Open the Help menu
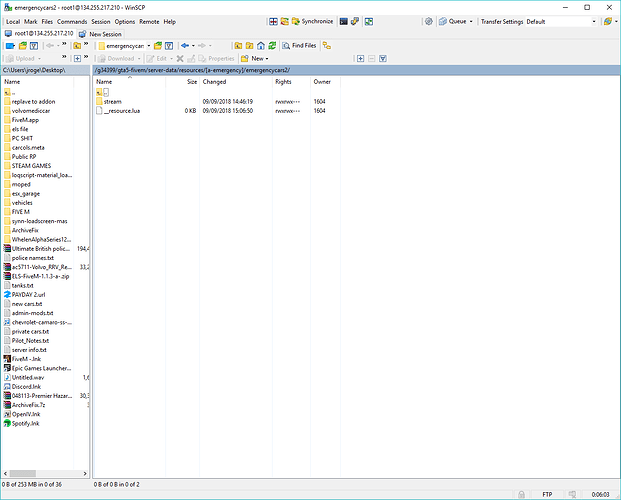This screenshot has width=621, height=500. [x=170, y=22]
